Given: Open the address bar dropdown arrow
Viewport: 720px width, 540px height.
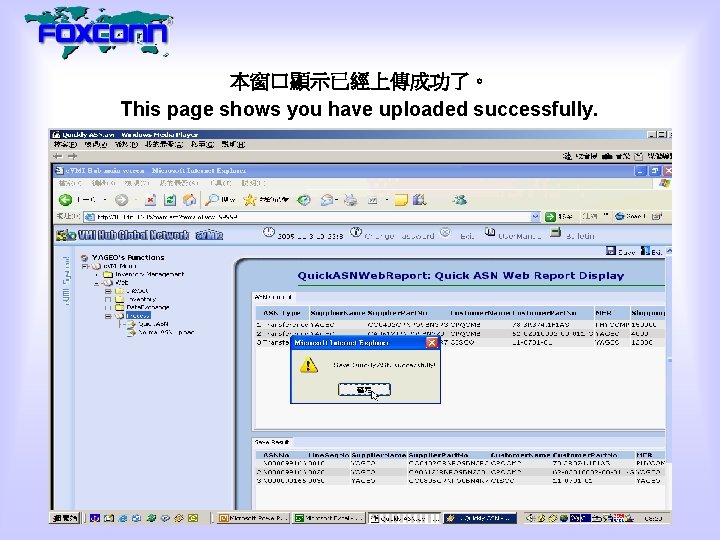Looking at the screenshot, I should [x=535, y=216].
